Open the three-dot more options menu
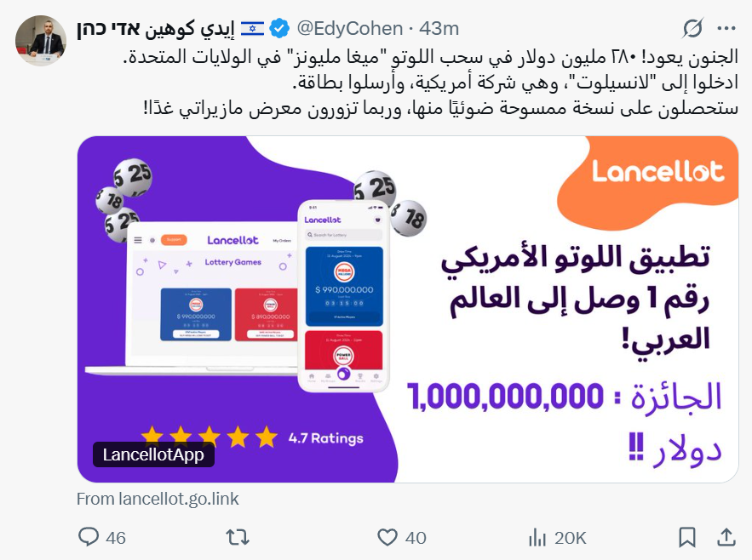Viewport: 752px width, 560px height. click(726, 29)
